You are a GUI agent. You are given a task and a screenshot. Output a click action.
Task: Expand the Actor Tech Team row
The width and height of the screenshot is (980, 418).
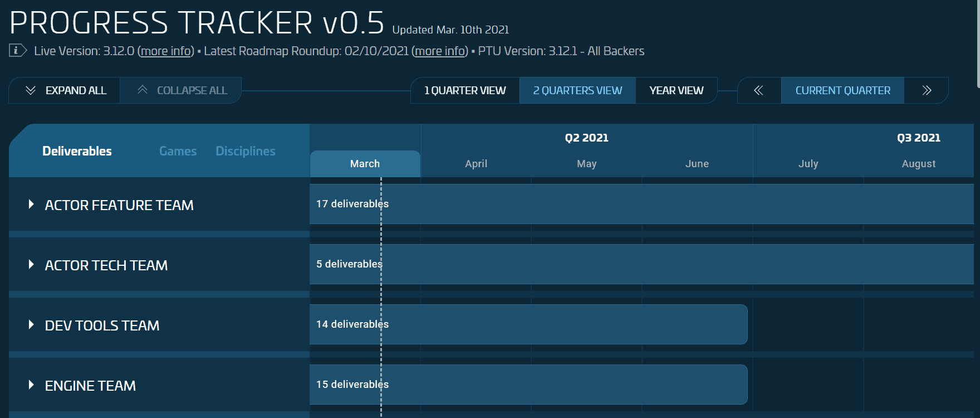(x=31, y=265)
